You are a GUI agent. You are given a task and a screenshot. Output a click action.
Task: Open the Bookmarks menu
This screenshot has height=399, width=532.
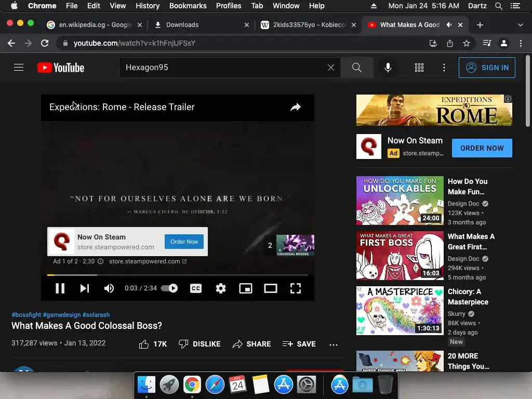point(188,6)
